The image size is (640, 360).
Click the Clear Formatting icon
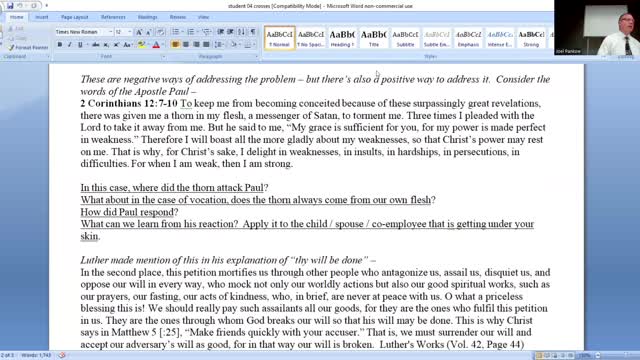(160, 32)
